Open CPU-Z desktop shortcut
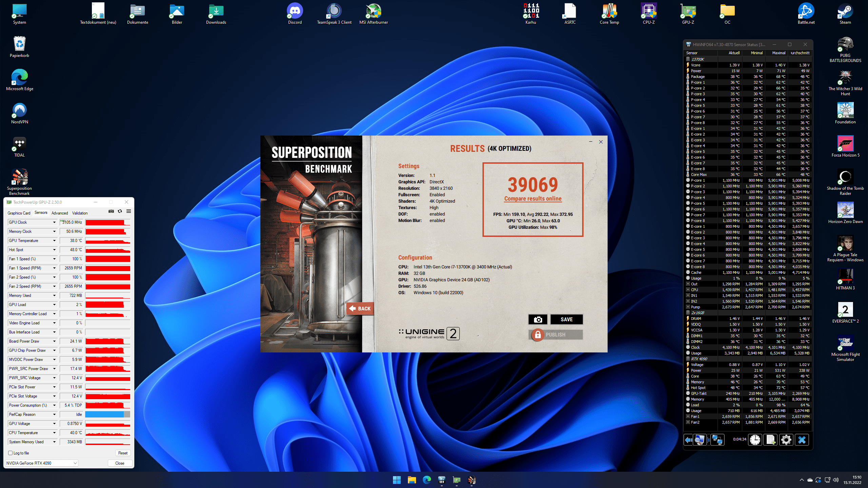The image size is (868, 488). [649, 14]
